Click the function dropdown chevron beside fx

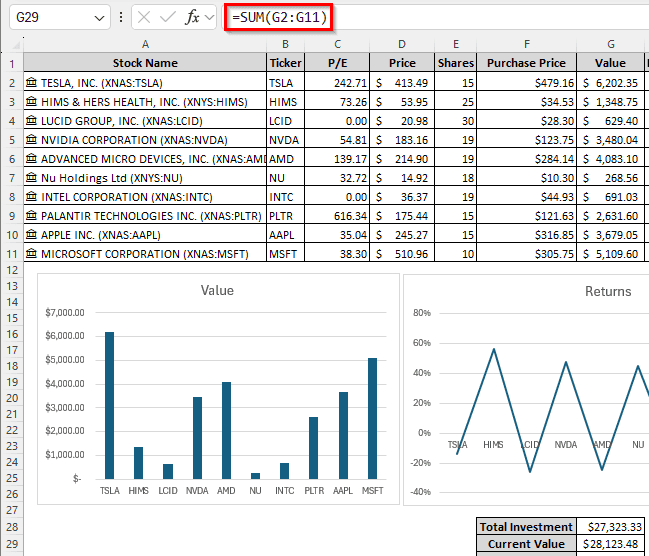coord(209,17)
